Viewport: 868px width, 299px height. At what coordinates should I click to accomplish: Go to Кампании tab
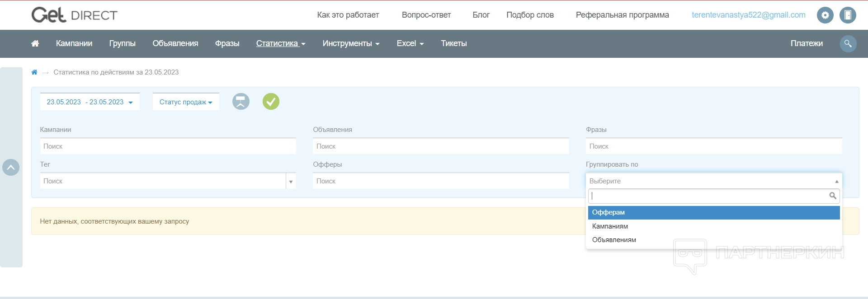pyautogui.click(x=74, y=43)
